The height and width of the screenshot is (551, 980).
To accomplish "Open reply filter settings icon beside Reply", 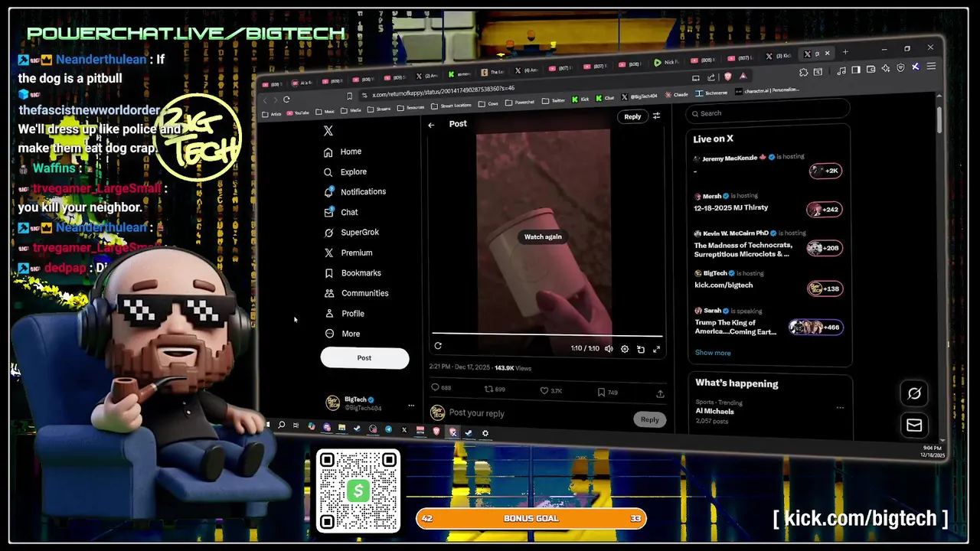I will pyautogui.click(x=656, y=116).
